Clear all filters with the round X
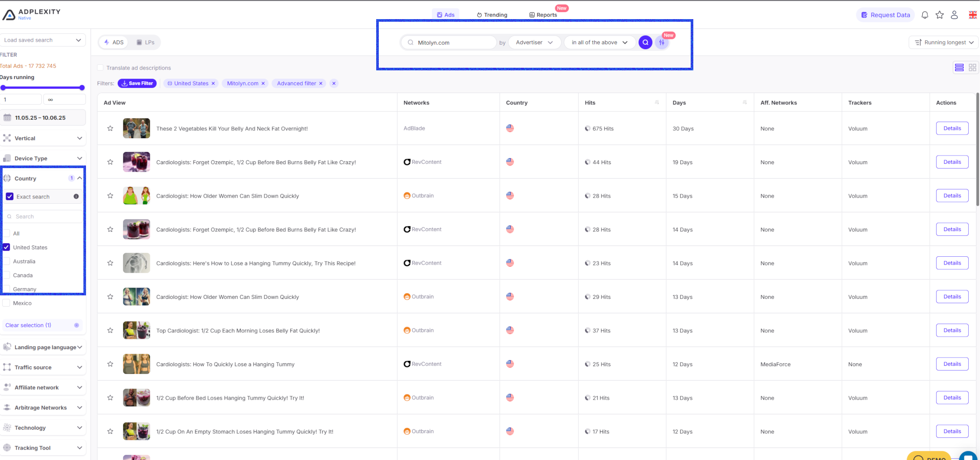Screen dimensions: 980x460 tap(334, 83)
